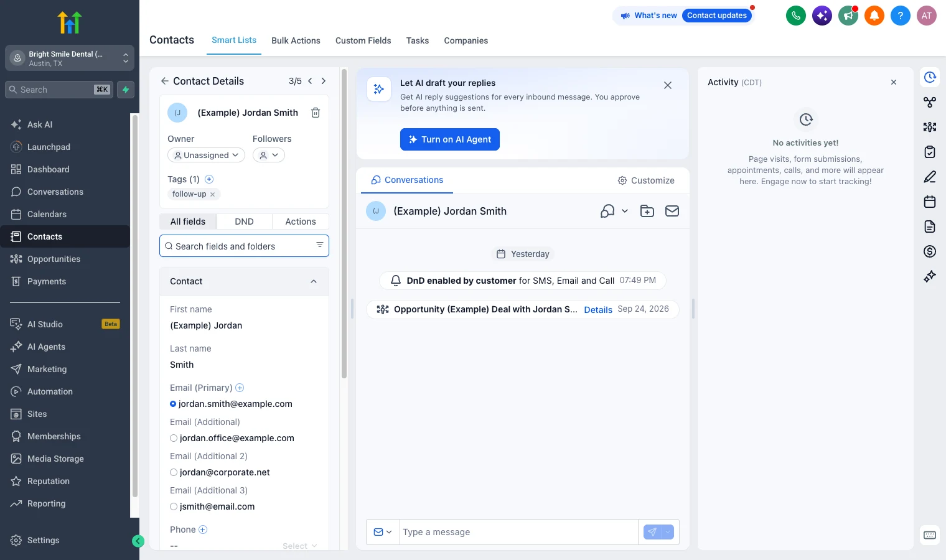Collapse the sidebar with green arrow toggle
The image size is (946, 560).
click(138, 541)
